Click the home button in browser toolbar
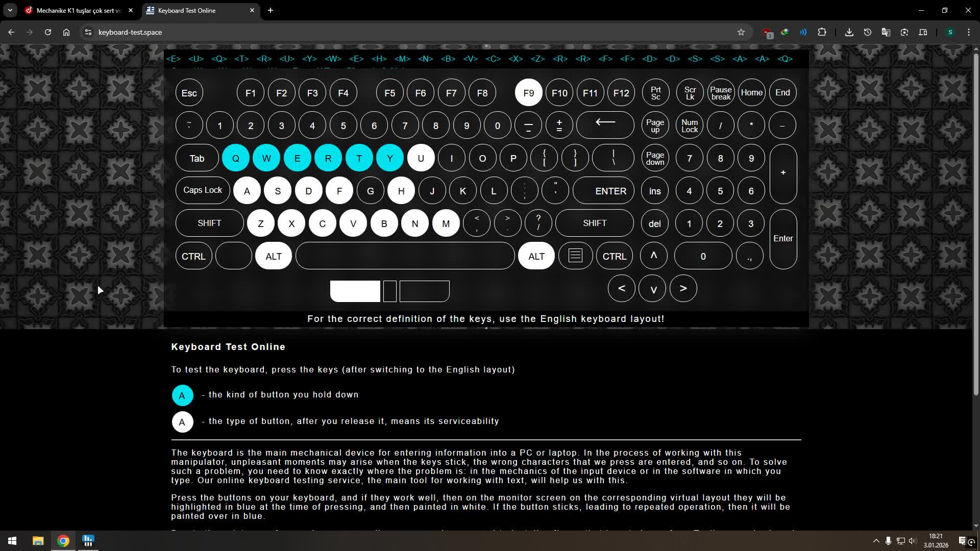Viewport: 980px width, 551px height. pos(66,32)
